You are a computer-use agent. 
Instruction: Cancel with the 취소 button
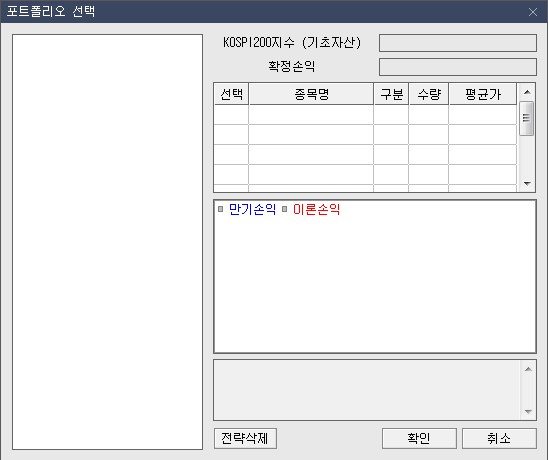[x=499, y=438]
